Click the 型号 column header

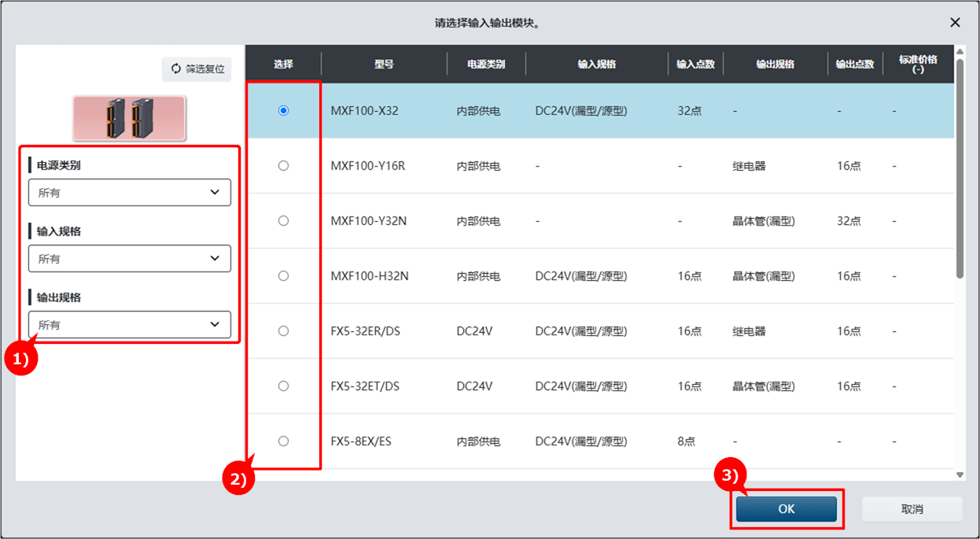click(384, 65)
